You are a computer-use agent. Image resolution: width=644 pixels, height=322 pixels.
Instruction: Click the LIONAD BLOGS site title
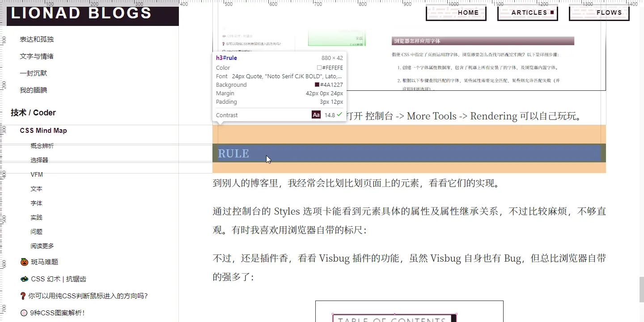click(x=81, y=13)
